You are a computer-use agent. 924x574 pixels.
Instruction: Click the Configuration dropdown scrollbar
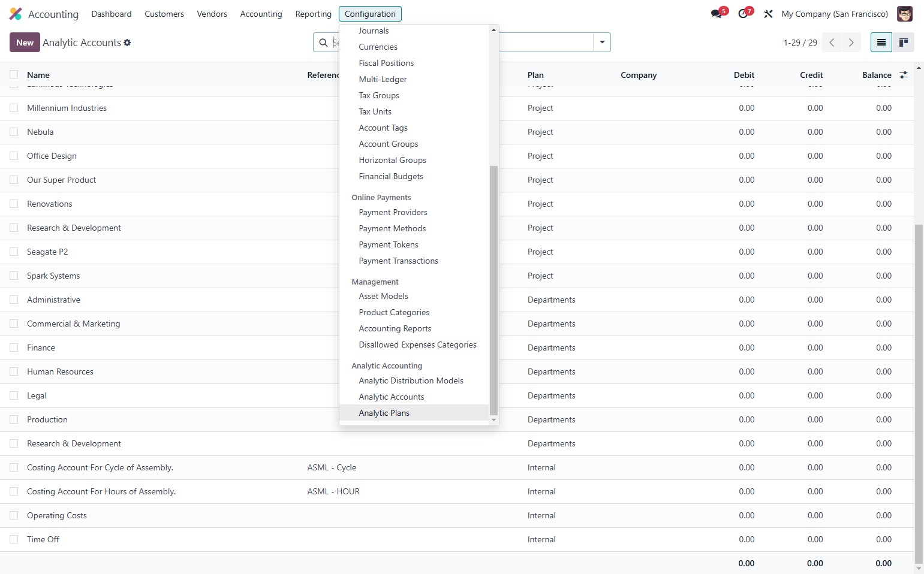click(x=493, y=291)
